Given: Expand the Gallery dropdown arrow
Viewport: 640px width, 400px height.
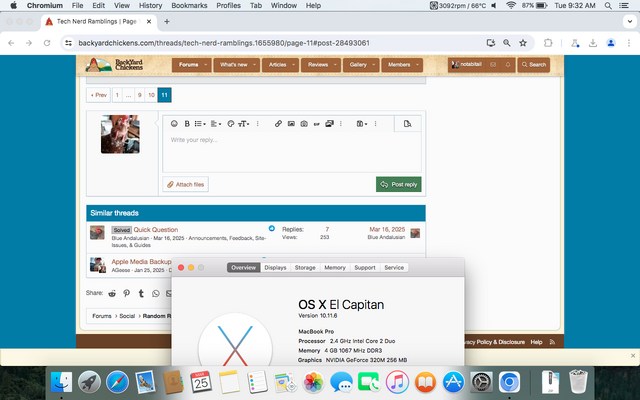Looking at the screenshot, I should tap(374, 64).
